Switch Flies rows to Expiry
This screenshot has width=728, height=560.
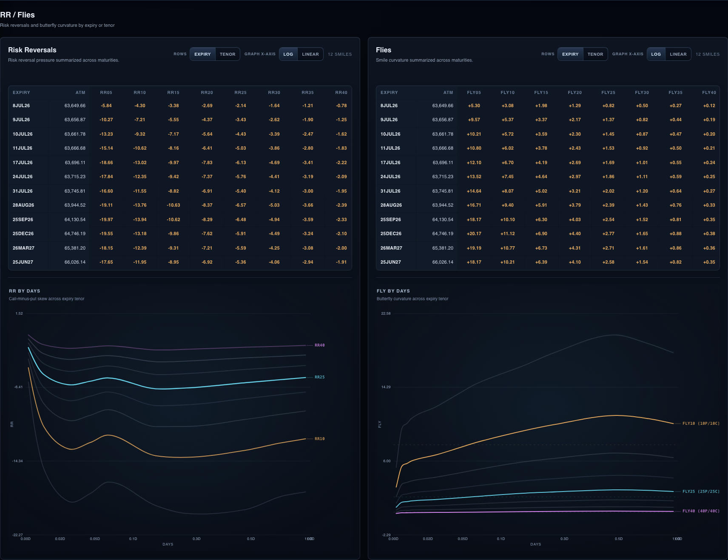pyautogui.click(x=570, y=54)
